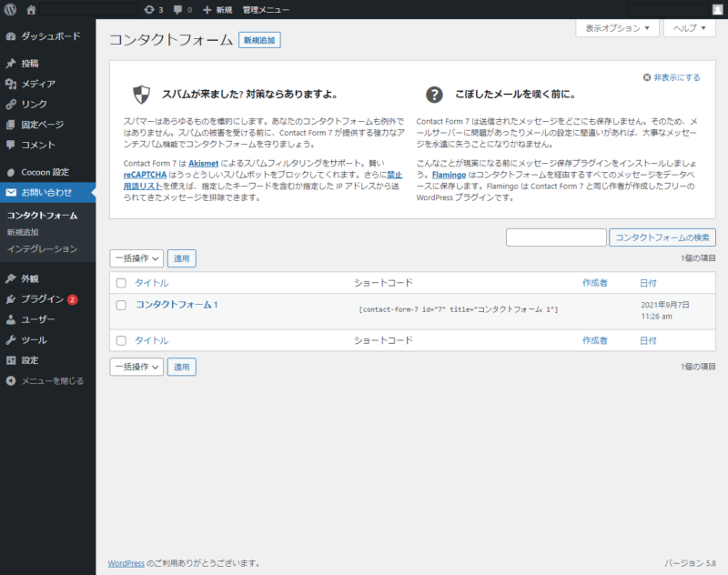The height and width of the screenshot is (575, 728).
Task: Visit site via home icon
Action: tap(31, 10)
